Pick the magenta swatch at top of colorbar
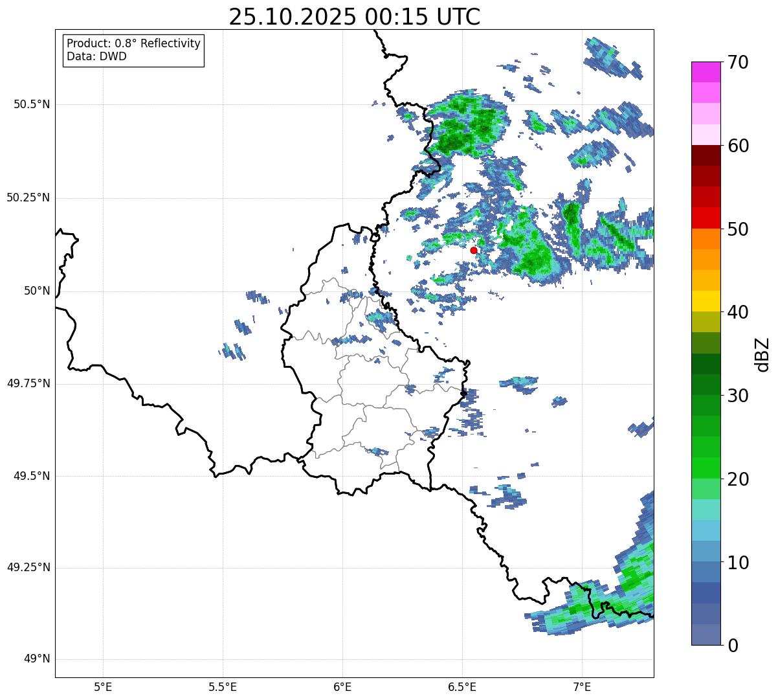778x700 pixels. coord(706,72)
